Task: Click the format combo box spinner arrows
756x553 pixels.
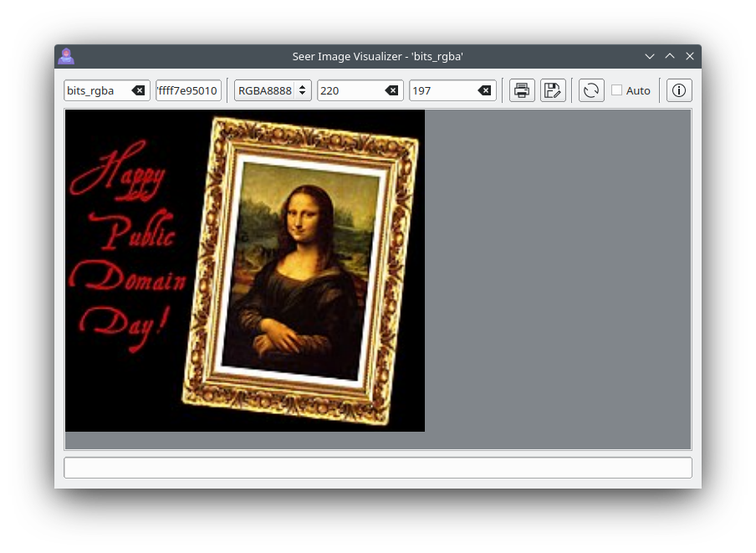Action: coord(302,90)
